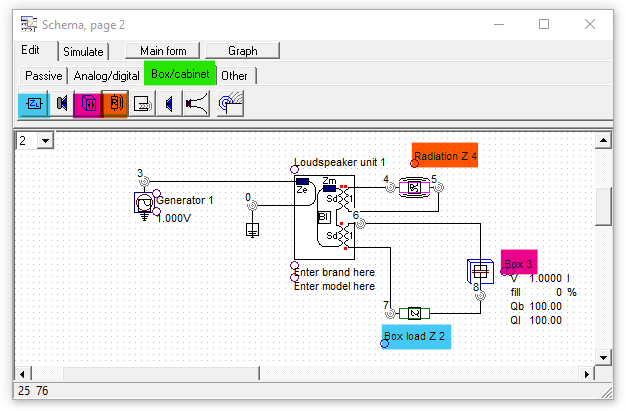Click the Generator 1 symbol in schematic
This screenshot has width=626, height=411.
click(144, 204)
